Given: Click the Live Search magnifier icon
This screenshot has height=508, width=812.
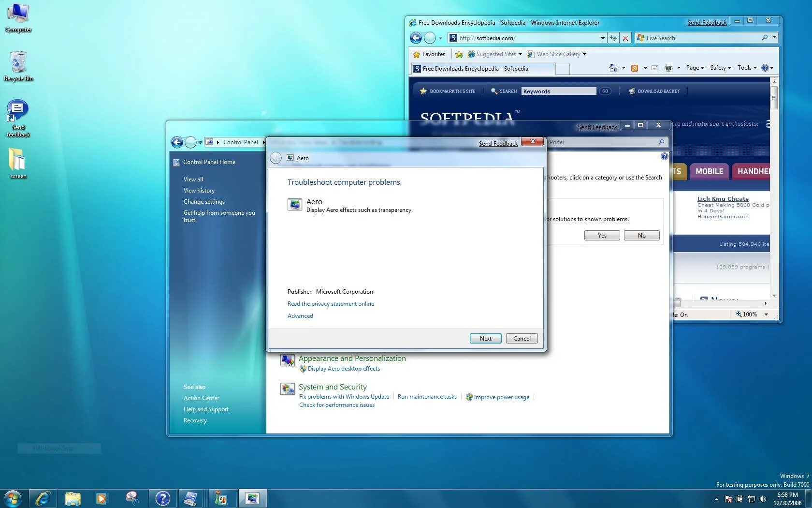Looking at the screenshot, I should [765, 38].
